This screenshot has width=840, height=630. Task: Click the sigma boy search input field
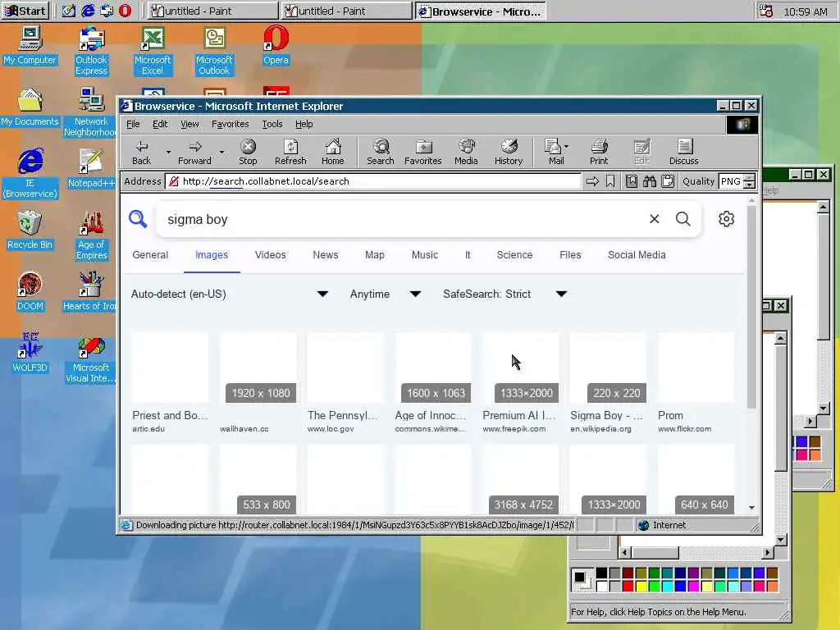tap(402, 219)
